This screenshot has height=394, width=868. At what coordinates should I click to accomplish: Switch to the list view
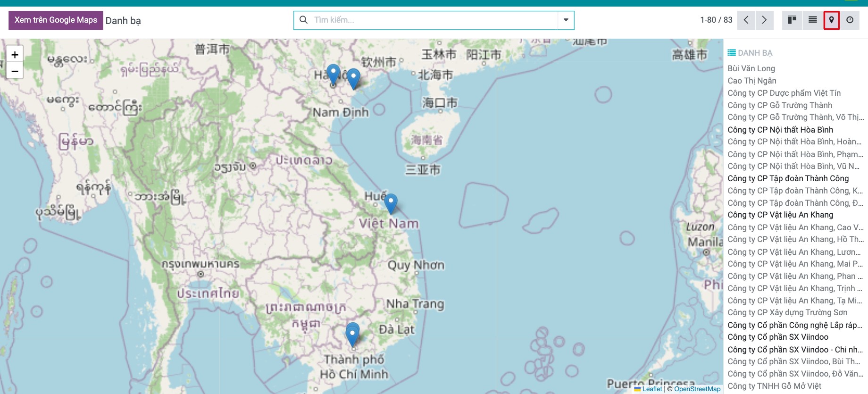pos(812,20)
